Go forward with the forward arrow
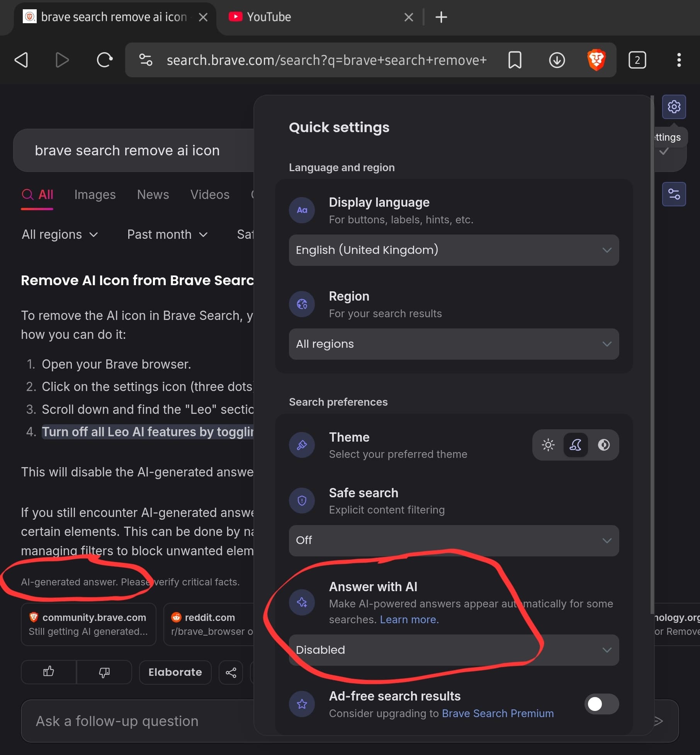This screenshot has width=700, height=755. (x=62, y=60)
